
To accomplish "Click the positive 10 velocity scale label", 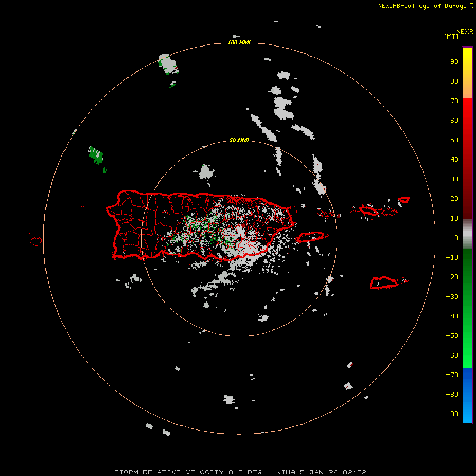I will point(454,218).
